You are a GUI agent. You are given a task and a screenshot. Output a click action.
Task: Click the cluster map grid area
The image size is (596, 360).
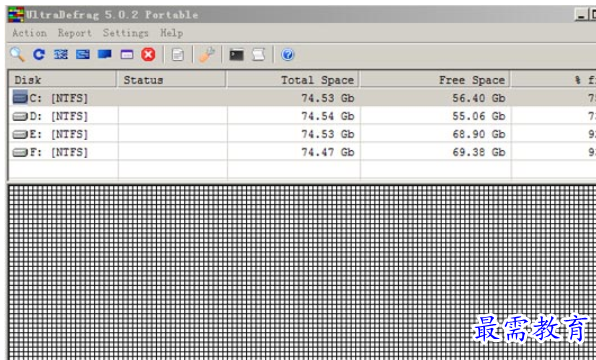tap(302, 272)
